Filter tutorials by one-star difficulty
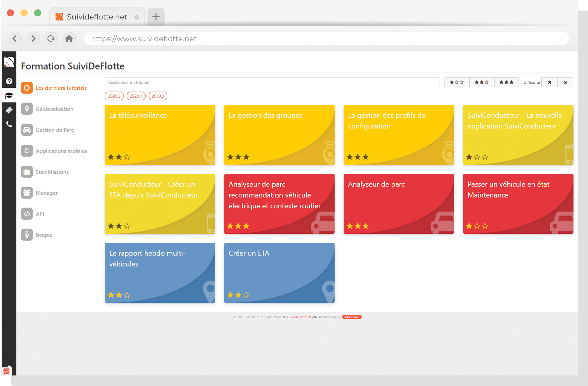Screen dimensions: 588x386 [457, 82]
